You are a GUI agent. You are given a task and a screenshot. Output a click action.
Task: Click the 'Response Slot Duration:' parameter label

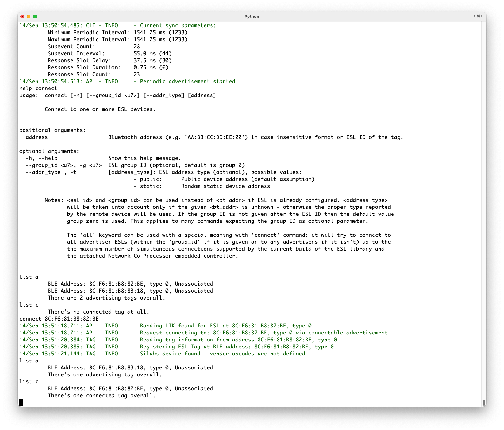pos(84,67)
